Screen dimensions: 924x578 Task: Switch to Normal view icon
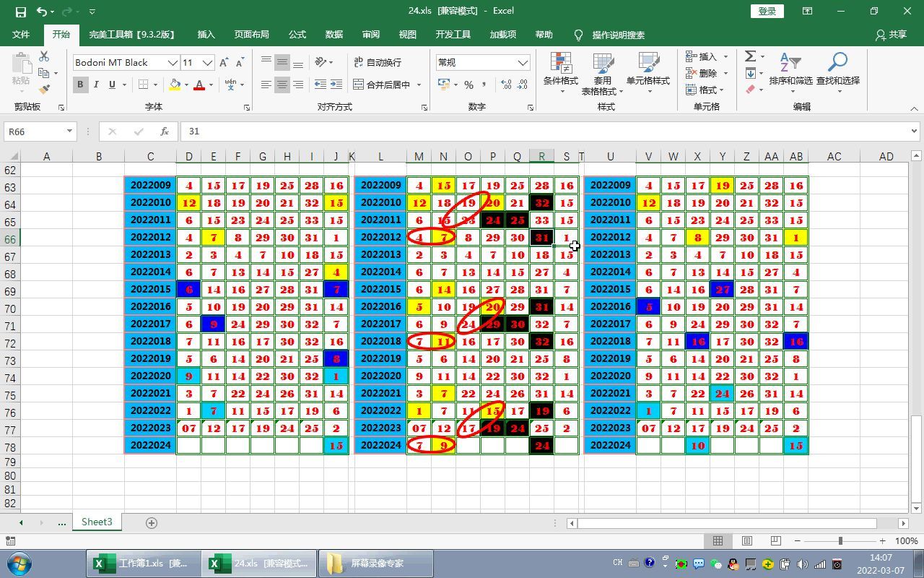coord(718,540)
